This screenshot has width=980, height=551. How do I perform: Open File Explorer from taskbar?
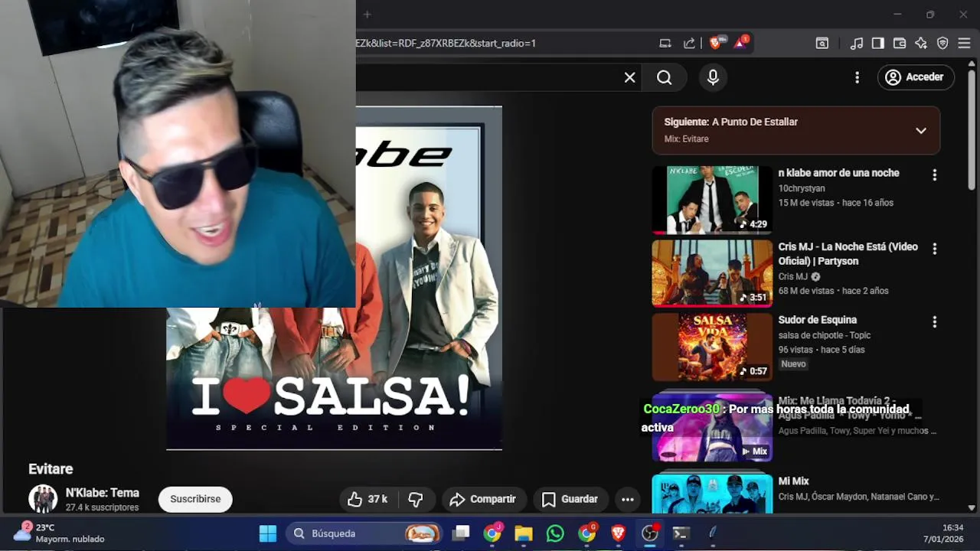(x=524, y=533)
